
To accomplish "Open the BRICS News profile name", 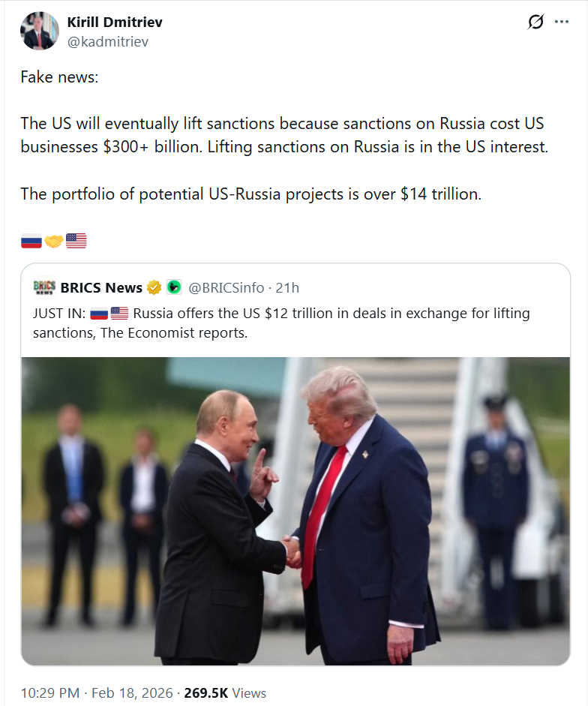I will [101, 287].
